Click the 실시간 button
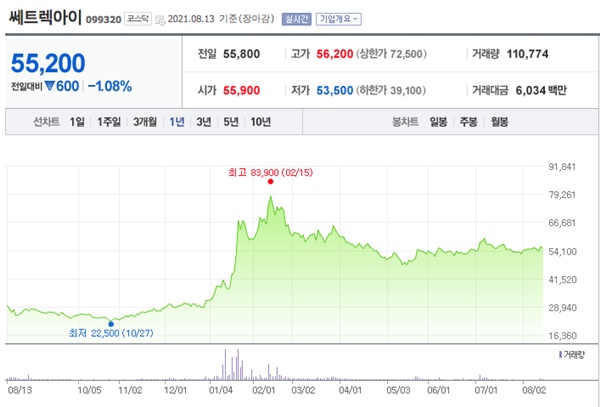The image size is (600, 407). coord(297,19)
